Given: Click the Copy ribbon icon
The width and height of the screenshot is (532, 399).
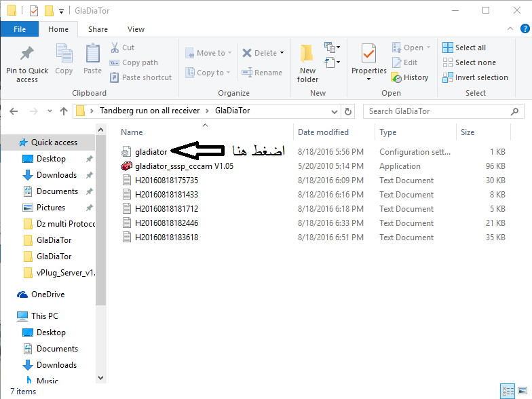Looking at the screenshot, I should [64, 53].
